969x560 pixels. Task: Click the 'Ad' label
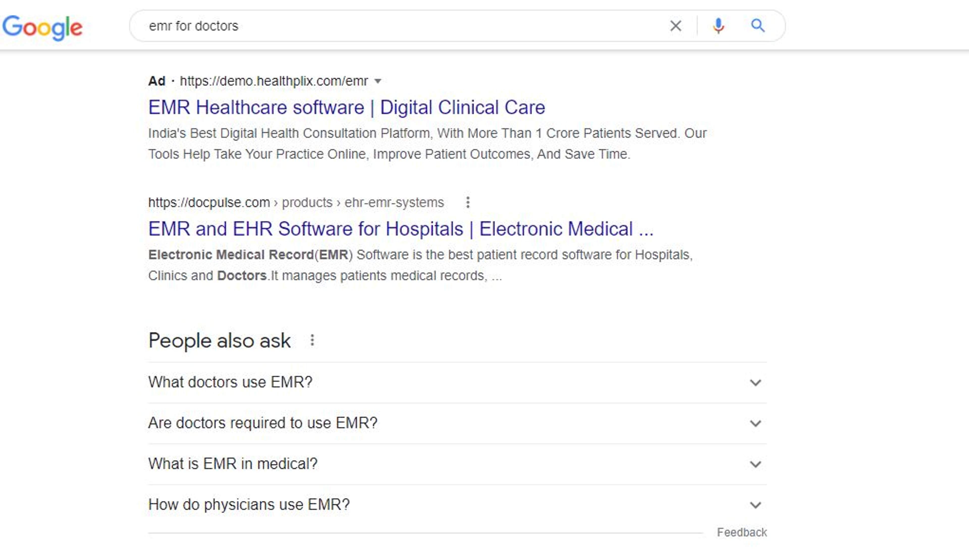(x=157, y=81)
